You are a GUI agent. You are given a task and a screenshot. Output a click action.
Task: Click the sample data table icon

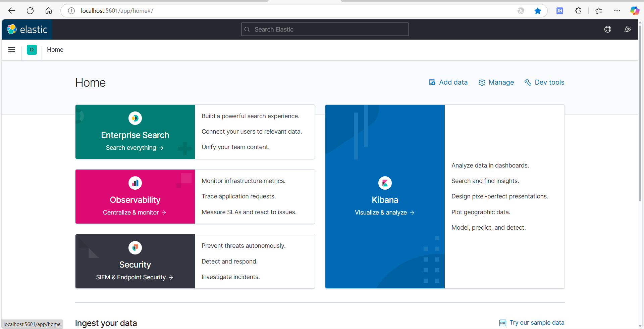503,323
